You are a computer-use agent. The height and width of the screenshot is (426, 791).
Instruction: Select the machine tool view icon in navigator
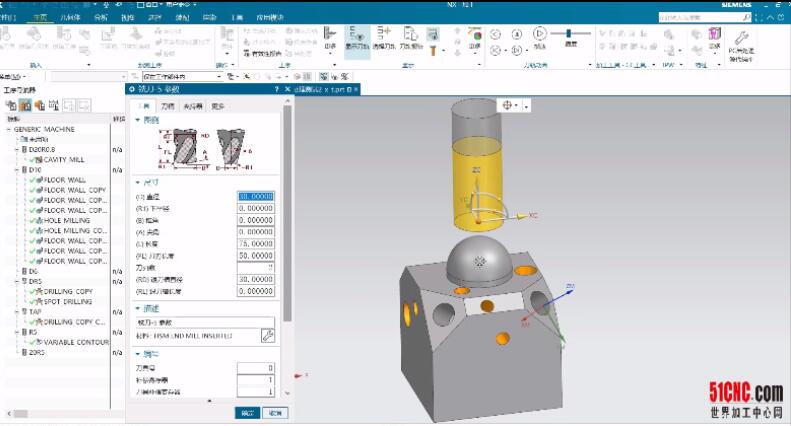(25, 104)
